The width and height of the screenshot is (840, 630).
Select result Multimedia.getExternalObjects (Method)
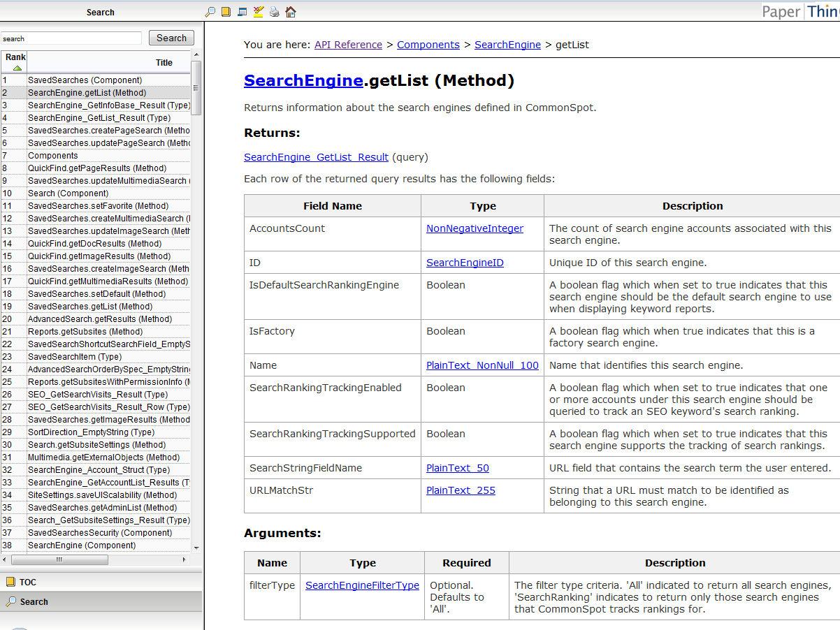coord(95,457)
